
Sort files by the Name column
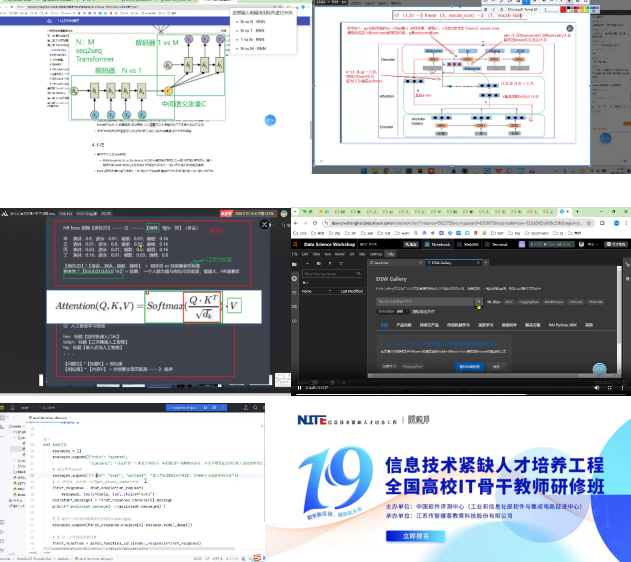pos(316,291)
